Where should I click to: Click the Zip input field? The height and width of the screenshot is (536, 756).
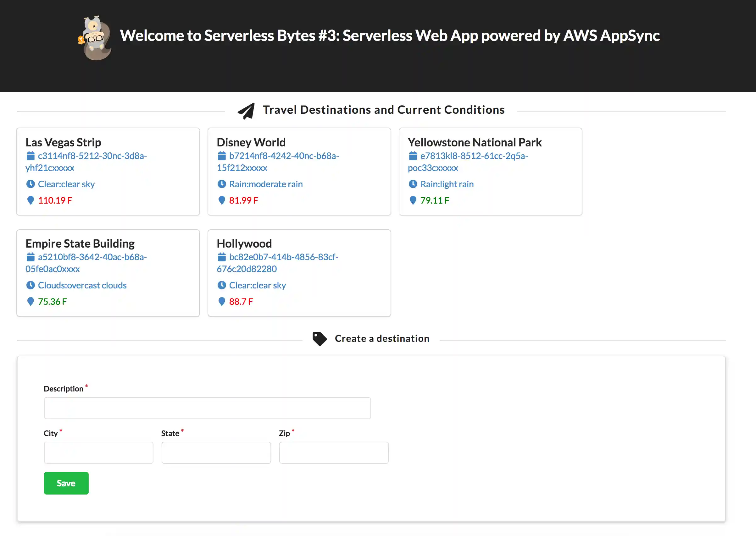334,453
